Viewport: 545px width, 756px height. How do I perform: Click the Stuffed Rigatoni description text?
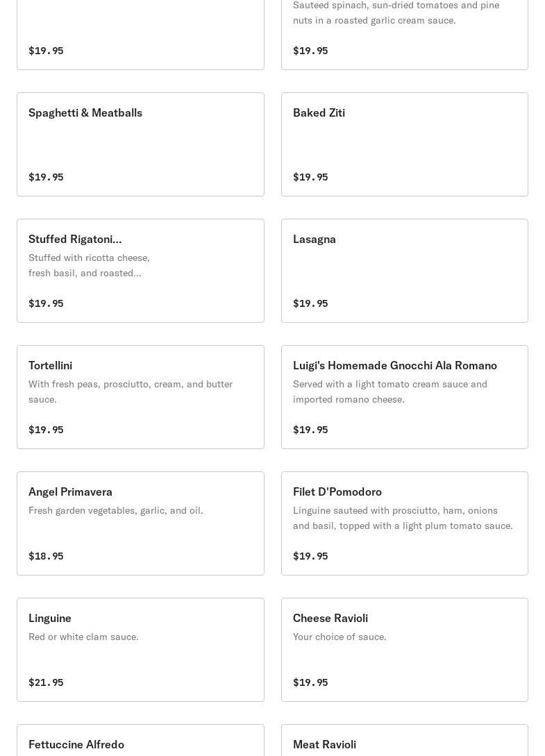pos(89,265)
